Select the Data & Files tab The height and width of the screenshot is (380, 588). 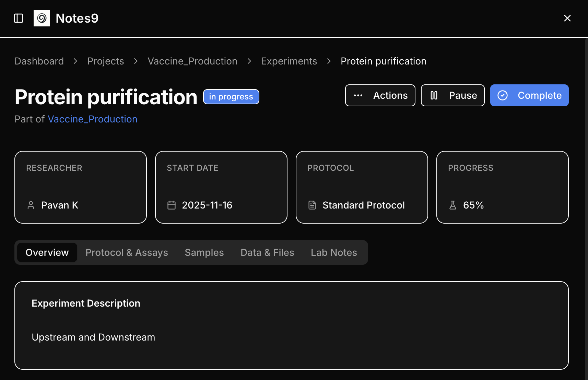click(267, 252)
